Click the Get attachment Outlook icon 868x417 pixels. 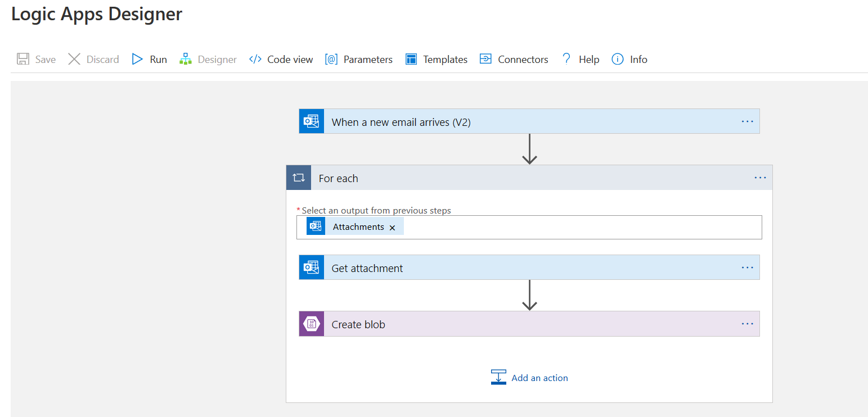[x=311, y=268]
